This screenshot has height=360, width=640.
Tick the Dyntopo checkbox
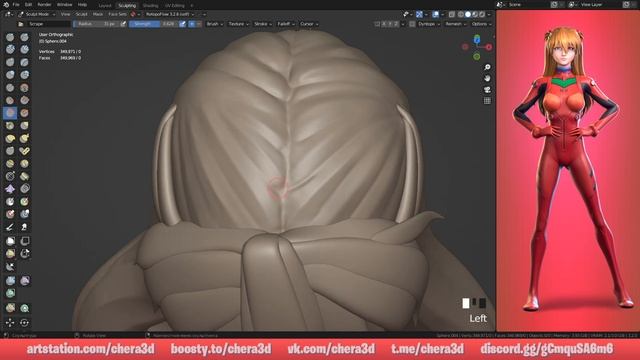[x=412, y=24]
